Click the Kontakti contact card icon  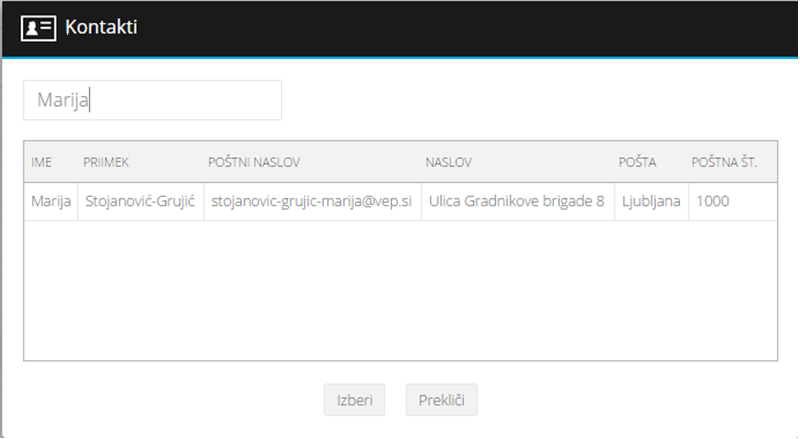pos(38,28)
